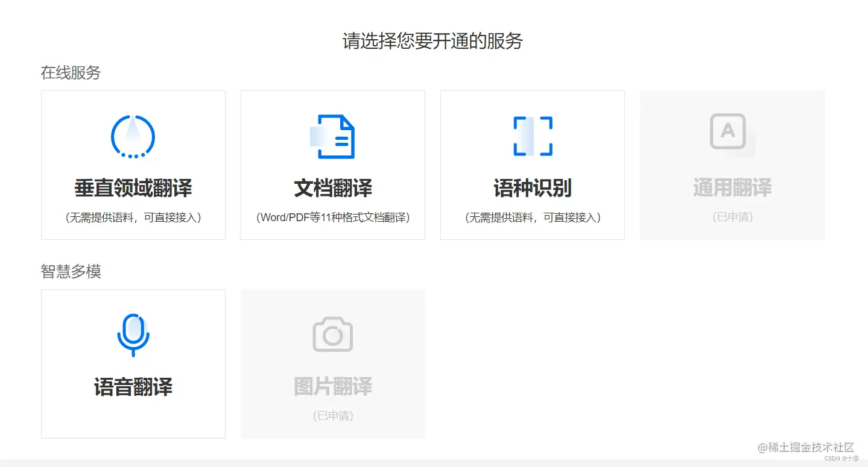This screenshot has height=467, width=868.
Task: Select the 语音翻译 microphone icon
Action: (x=133, y=334)
